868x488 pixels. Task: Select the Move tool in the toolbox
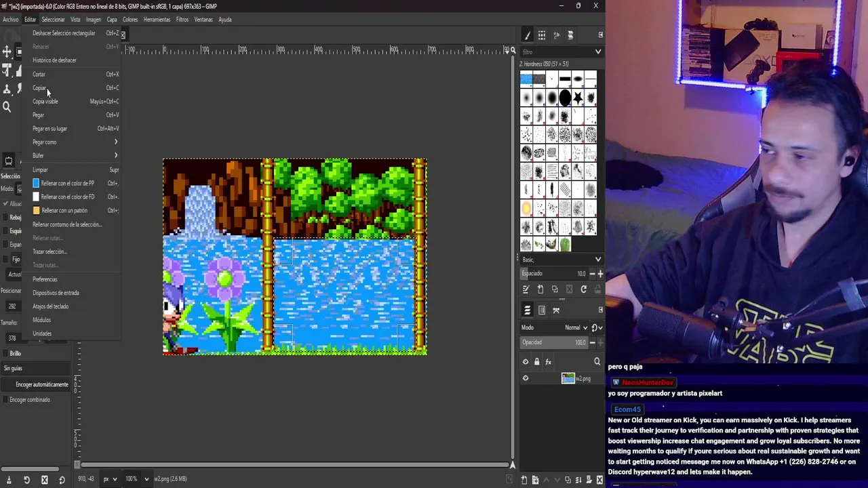[7, 52]
